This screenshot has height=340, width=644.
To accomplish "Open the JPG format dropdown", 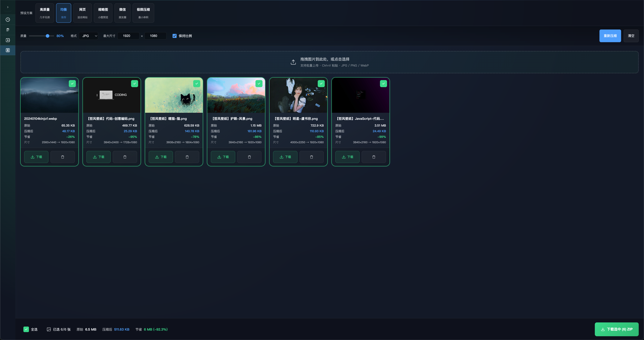I will [89, 36].
